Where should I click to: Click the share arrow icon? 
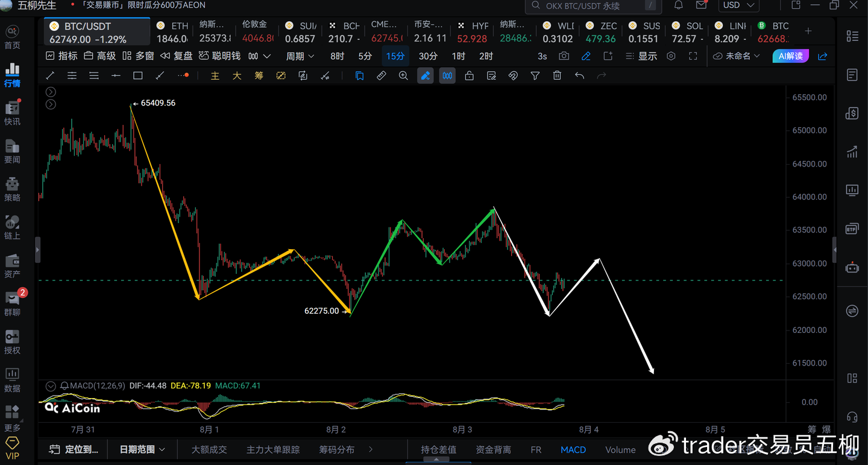(822, 56)
